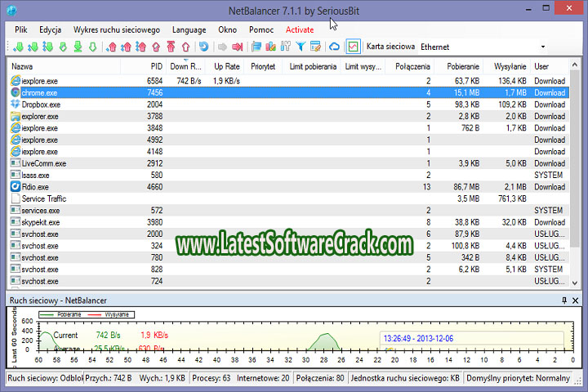Click the red arrow-to-bar block traffic icon

click(x=238, y=47)
